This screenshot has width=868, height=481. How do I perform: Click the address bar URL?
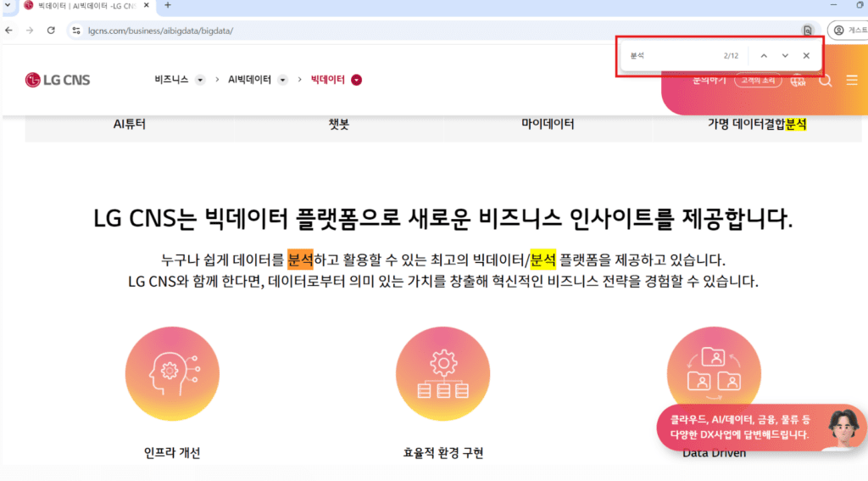tap(160, 31)
